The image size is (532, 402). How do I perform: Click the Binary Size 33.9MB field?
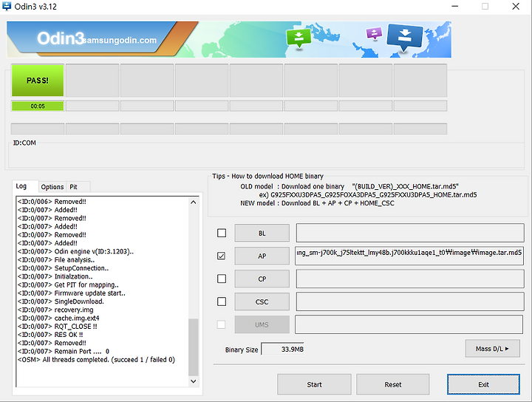282,349
